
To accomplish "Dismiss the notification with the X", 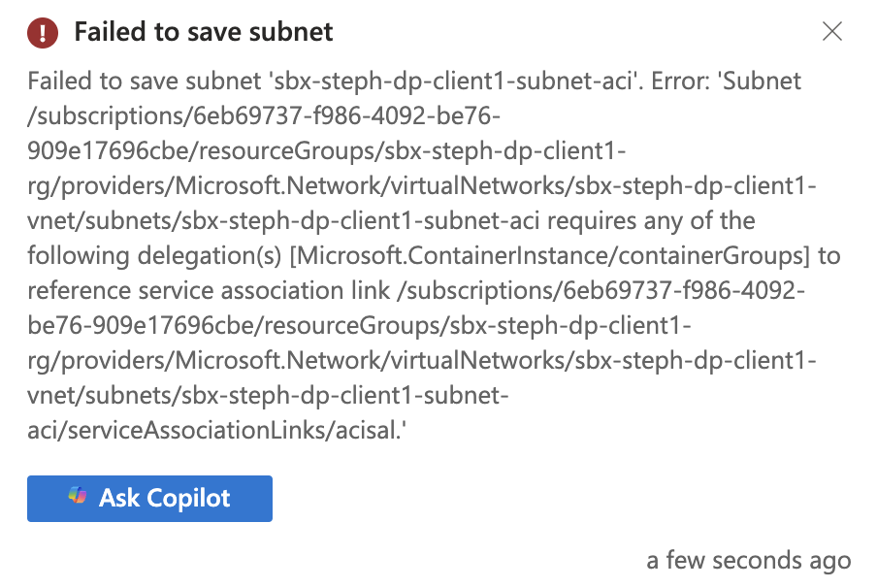I will click(x=831, y=32).
